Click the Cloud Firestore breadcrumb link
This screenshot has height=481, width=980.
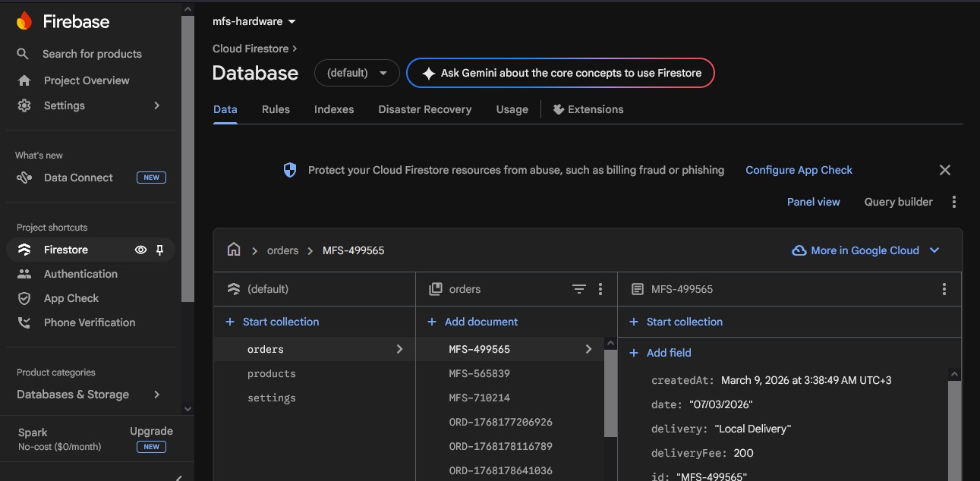click(251, 49)
